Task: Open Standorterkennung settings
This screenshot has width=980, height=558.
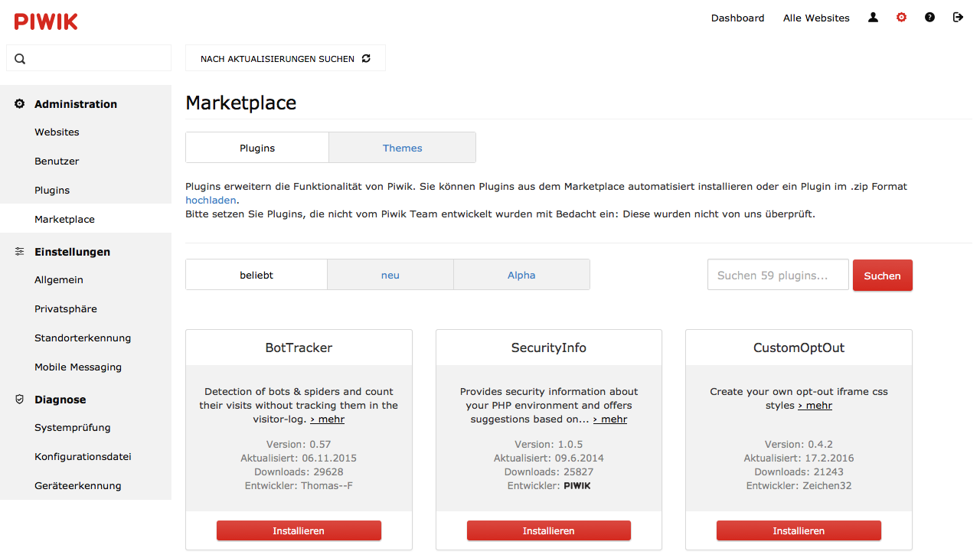Action: click(x=83, y=338)
